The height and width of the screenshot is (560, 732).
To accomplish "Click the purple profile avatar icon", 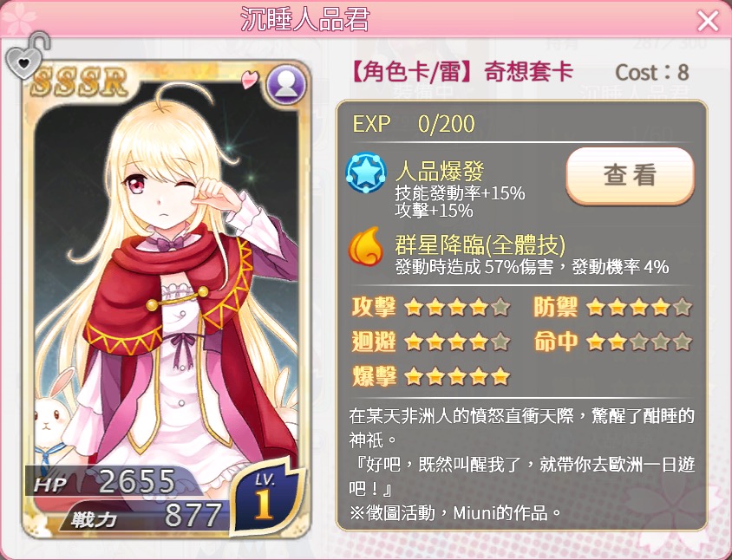I will [285, 84].
